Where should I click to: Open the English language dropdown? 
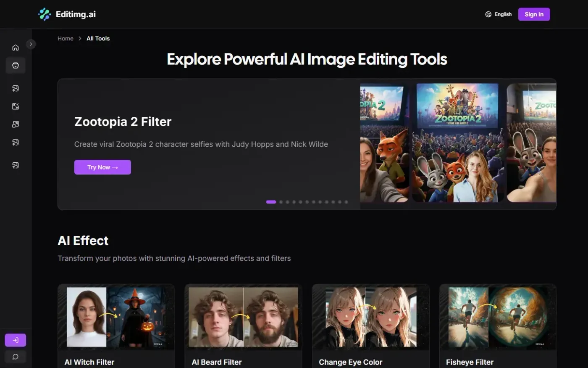(499, 14)
